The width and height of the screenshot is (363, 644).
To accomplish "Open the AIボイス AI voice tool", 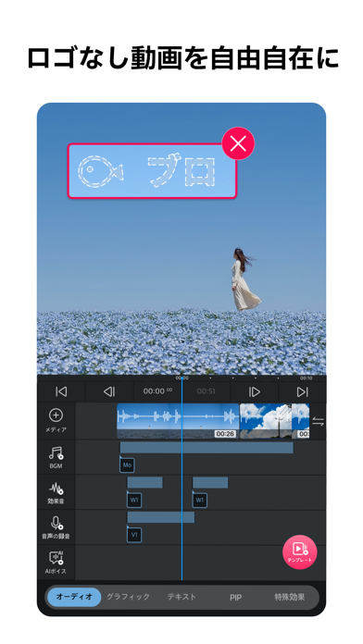I will pyautogui.click(x=56, y=563).
